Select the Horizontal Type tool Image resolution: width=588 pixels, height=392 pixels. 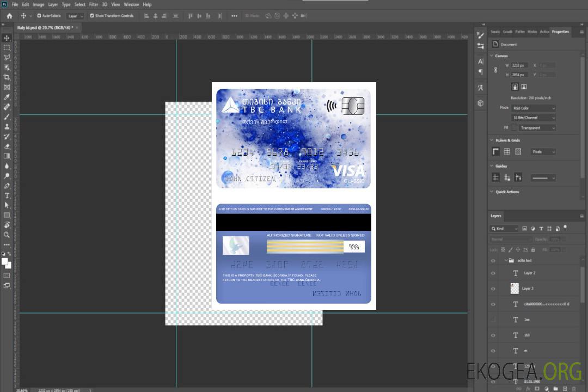7,195
